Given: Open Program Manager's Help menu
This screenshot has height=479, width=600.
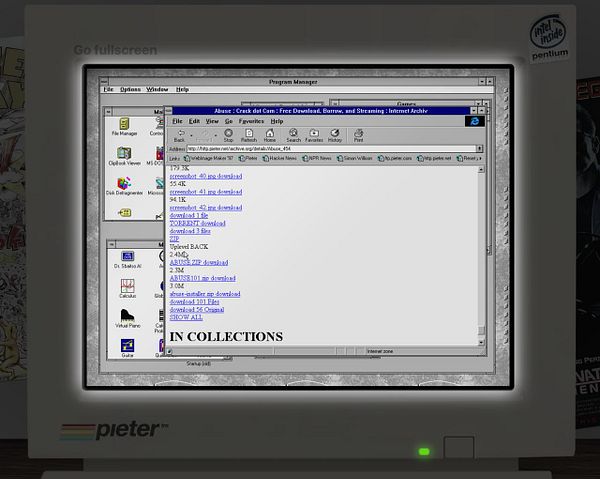Looking at the screenshot, I should [x=182, y=90].
